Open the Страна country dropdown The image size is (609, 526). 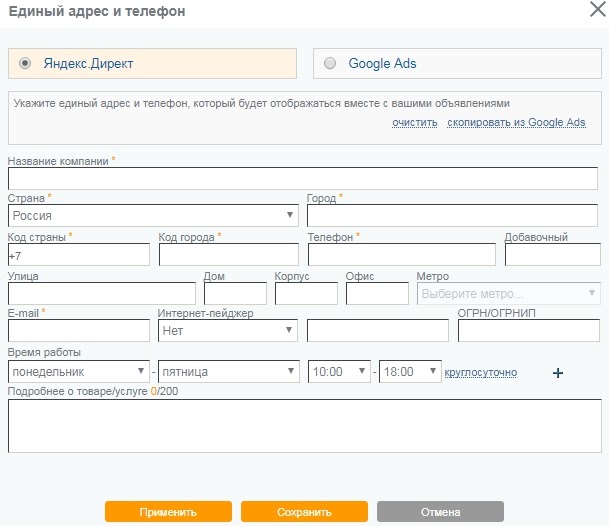click(153, 215)
